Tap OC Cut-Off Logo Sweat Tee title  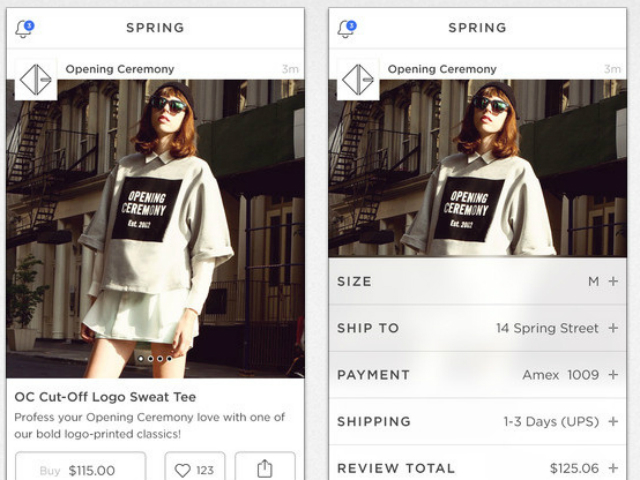[105, 397]
